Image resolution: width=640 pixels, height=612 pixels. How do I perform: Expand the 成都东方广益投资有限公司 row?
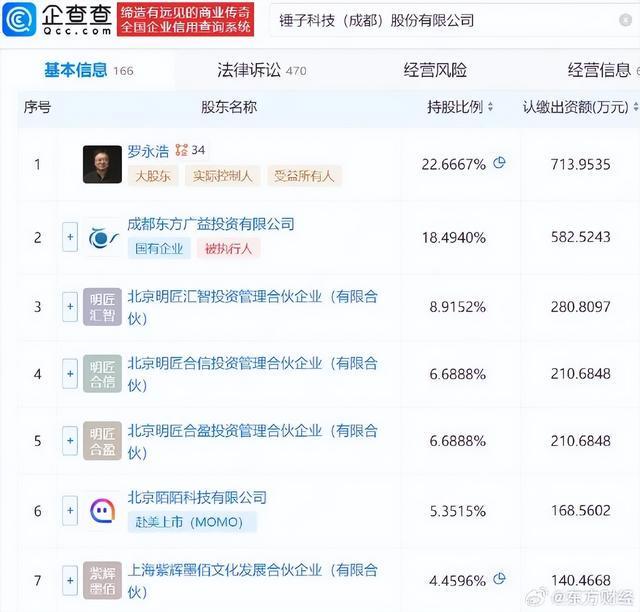click(x=70, y=237)
